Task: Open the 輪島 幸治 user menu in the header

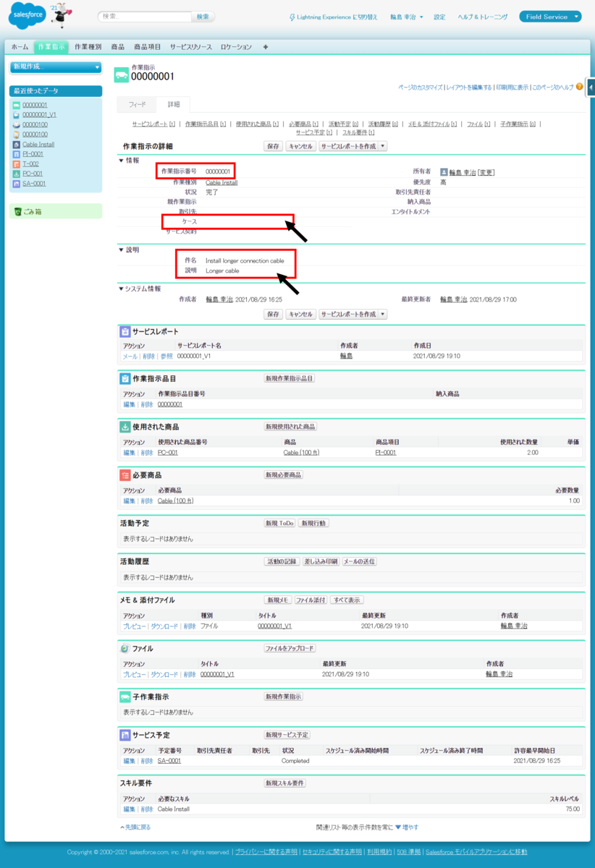Action: (407, 17)
